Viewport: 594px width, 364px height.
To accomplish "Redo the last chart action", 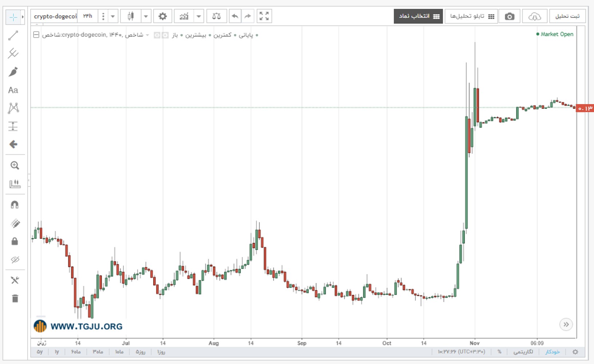I will 248,16.
